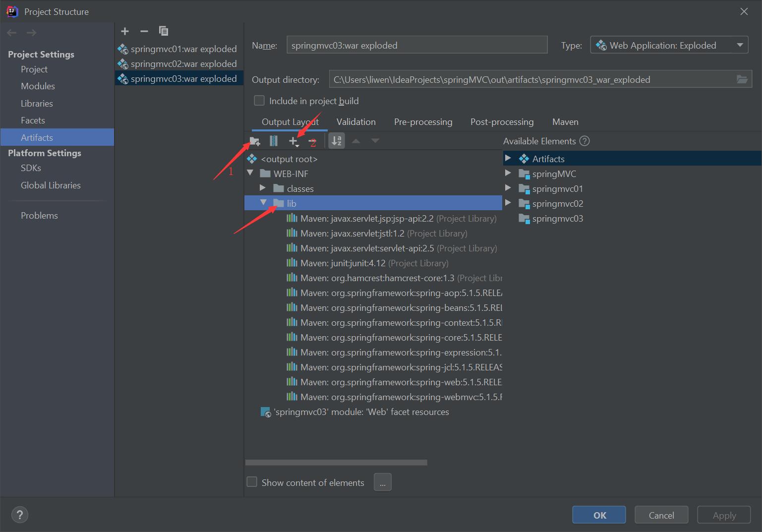Image resolution: width=762 pixels, height=532 pixels.
Task: Select 'springmvc03' module Web facet resources
Action: [x=355, y=412]
